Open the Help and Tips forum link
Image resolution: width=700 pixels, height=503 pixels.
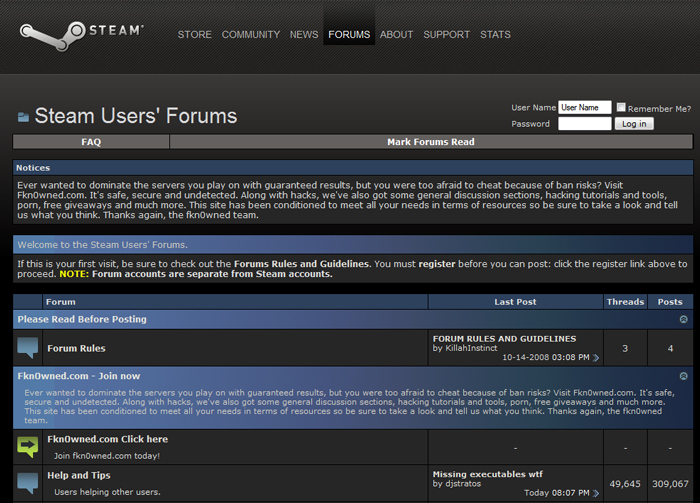point(79,475)
